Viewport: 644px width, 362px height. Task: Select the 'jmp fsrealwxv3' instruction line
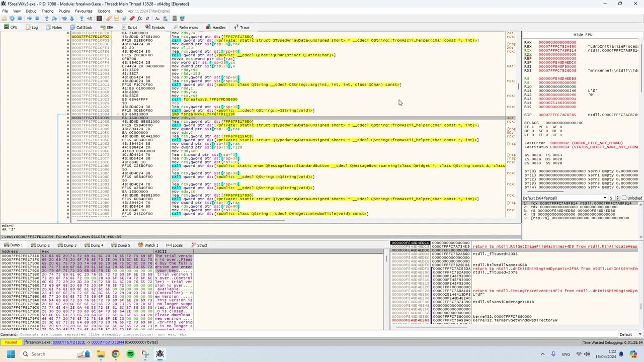click(203, 114)
